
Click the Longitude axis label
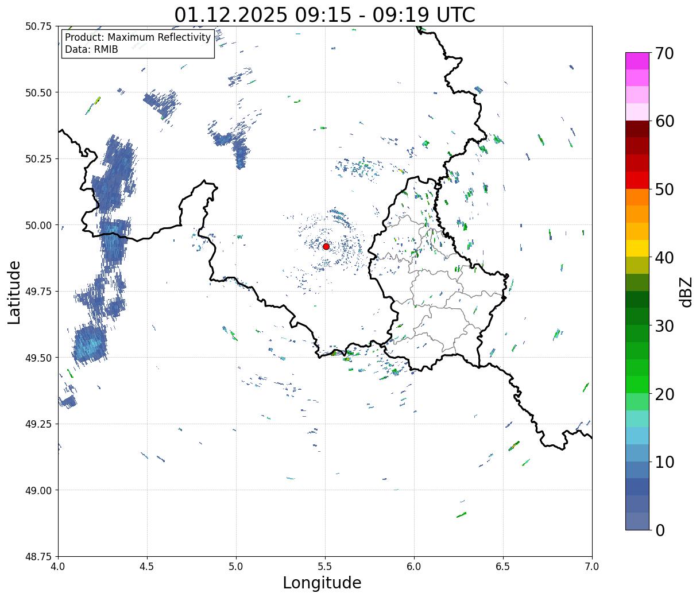[322, 583]
